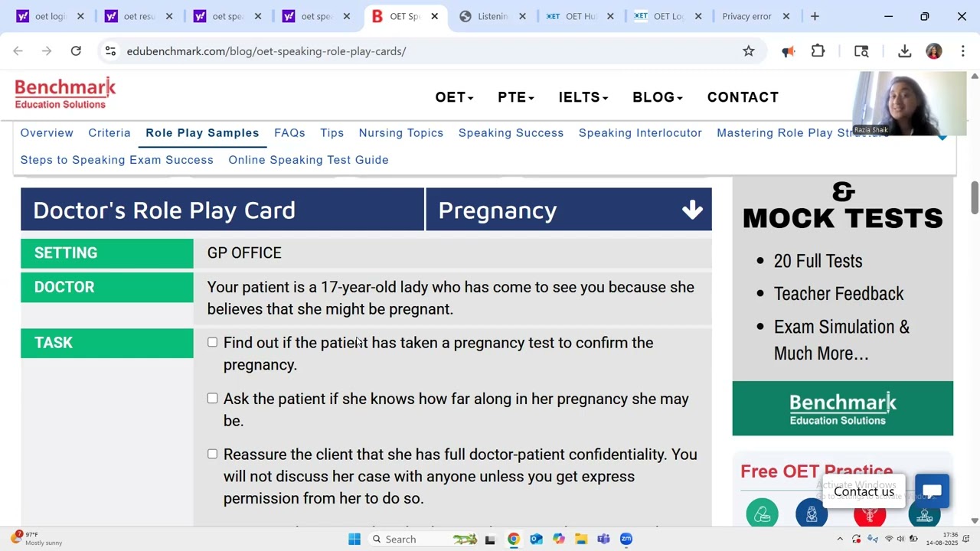
Task: Go to the Criteria section
Action: [109, 133]
